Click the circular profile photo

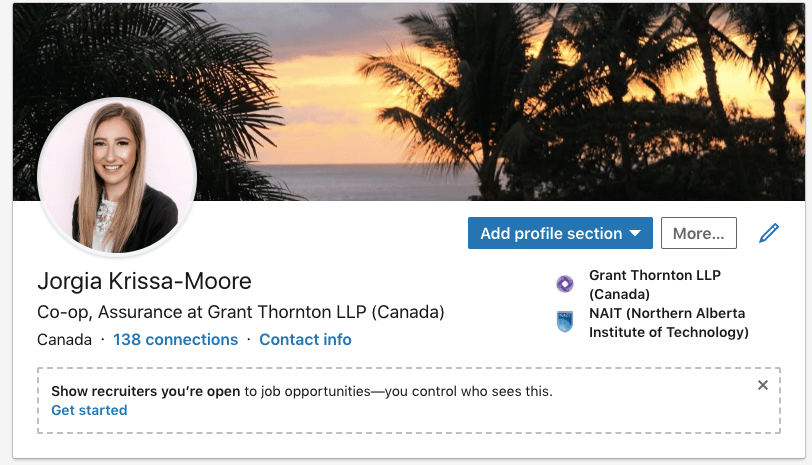pos(117,177)
